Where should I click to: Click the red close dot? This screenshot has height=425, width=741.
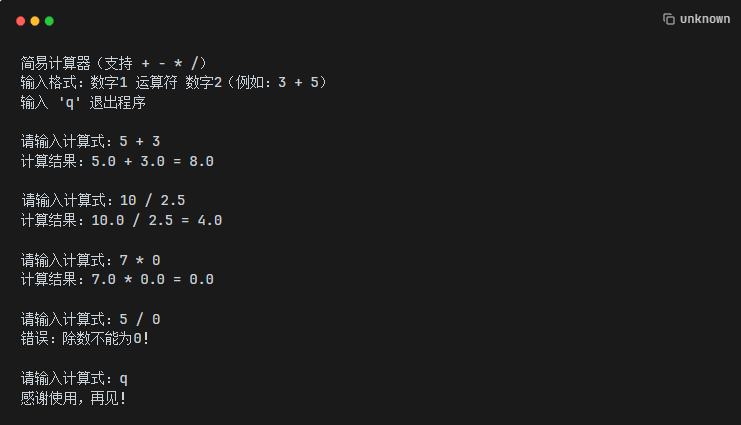point(21,21)
